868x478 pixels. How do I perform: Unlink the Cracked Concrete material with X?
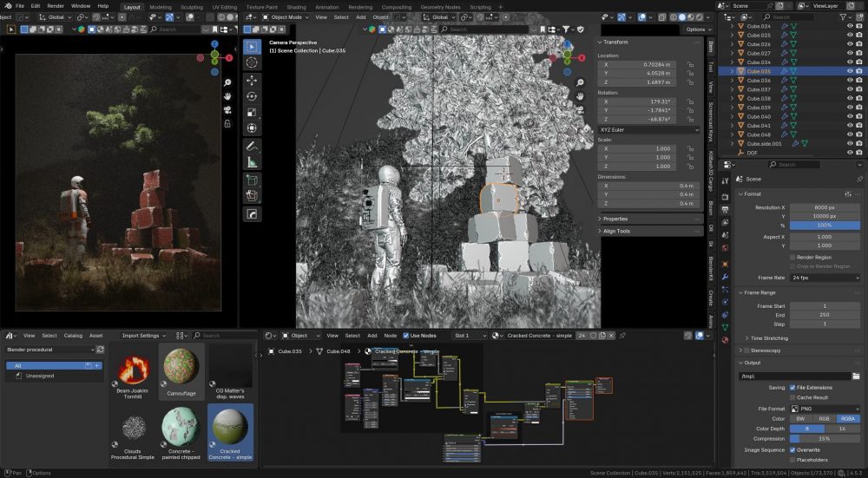click(x=611, y=335)
